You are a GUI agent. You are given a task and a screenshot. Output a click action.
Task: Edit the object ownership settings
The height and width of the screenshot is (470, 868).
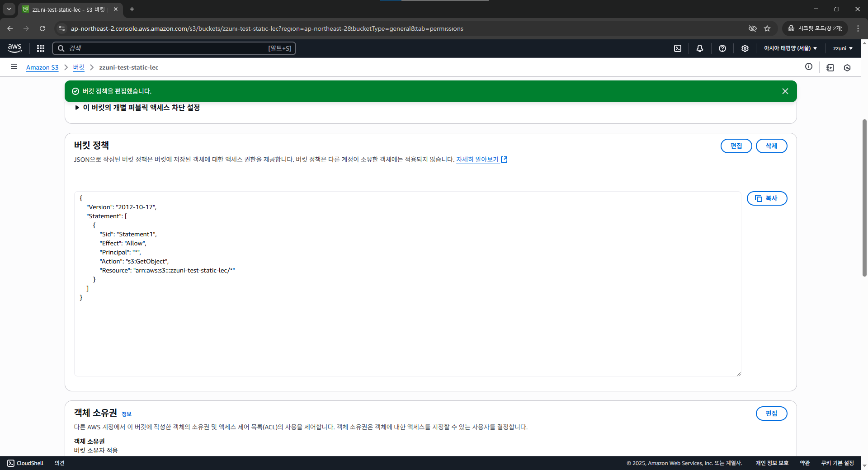click(771, 414)
